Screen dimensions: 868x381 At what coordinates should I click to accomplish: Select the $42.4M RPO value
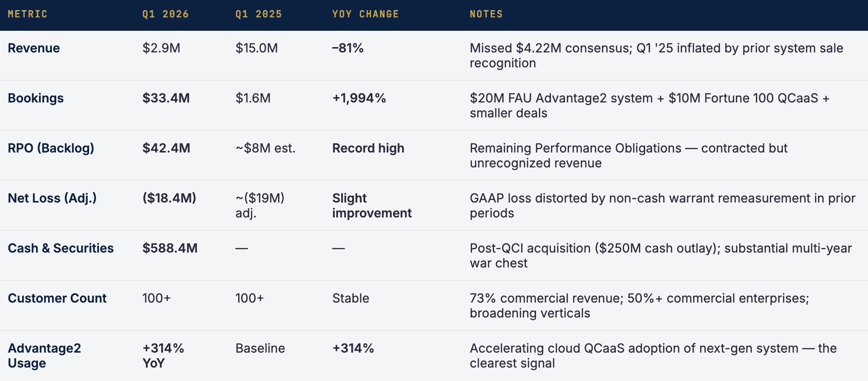pyautogui.click(x=166, y=148)
